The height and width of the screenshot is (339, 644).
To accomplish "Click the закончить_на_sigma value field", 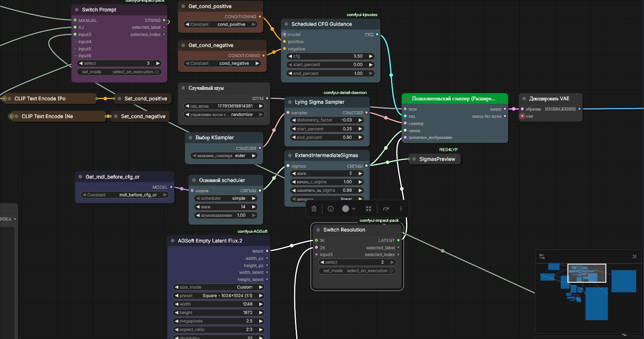I will pos(327,190).
